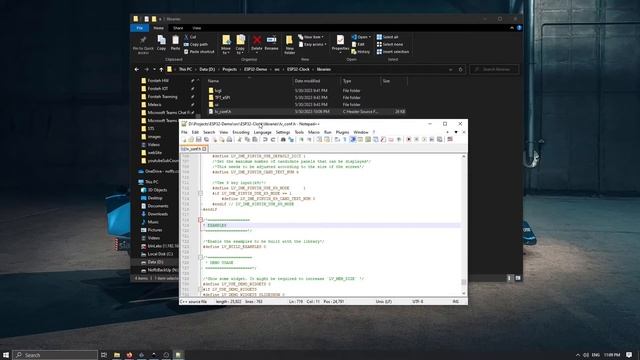Screen dimensions: 640x360
Task: Click Open file icon in Notepad++ toolbar
Action: tap(191, 140)
